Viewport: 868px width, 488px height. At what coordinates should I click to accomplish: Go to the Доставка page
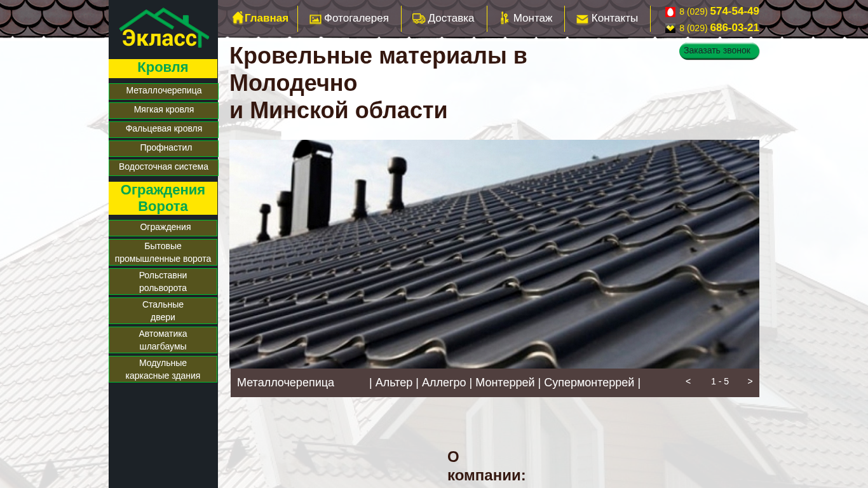[x=451, y=18]
